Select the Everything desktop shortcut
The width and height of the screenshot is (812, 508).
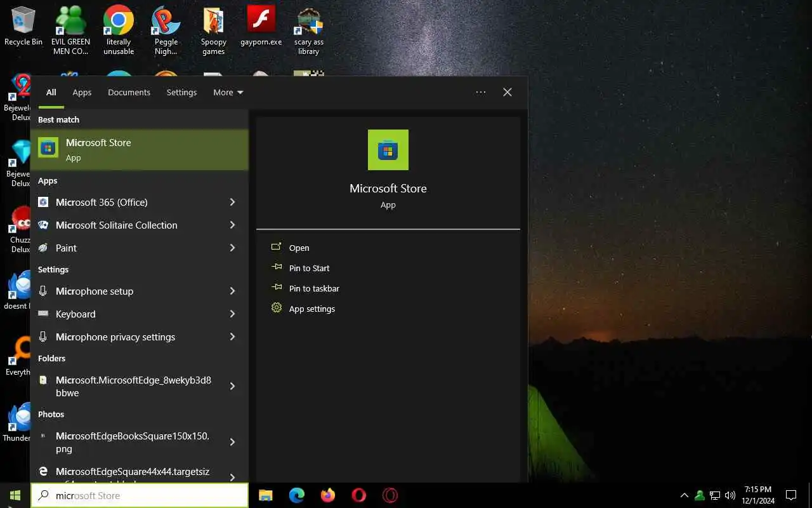point(19,356)
